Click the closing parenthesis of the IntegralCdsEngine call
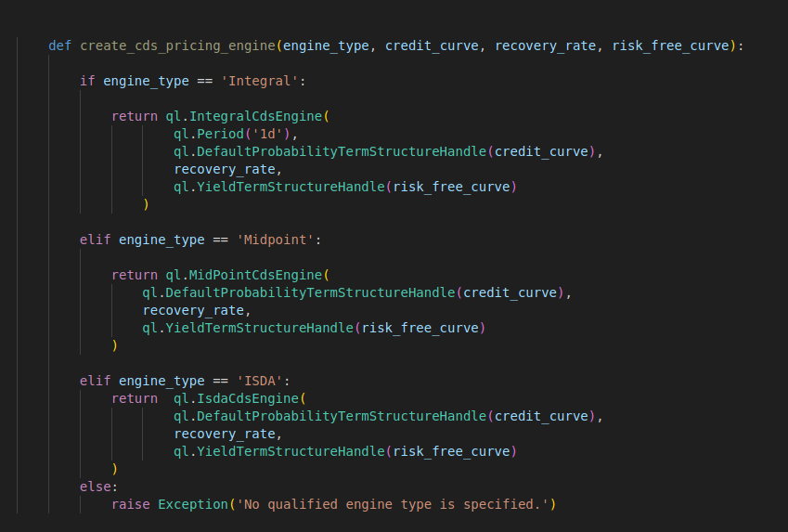This screenshot has height=532, width=788. coord(147,204)
